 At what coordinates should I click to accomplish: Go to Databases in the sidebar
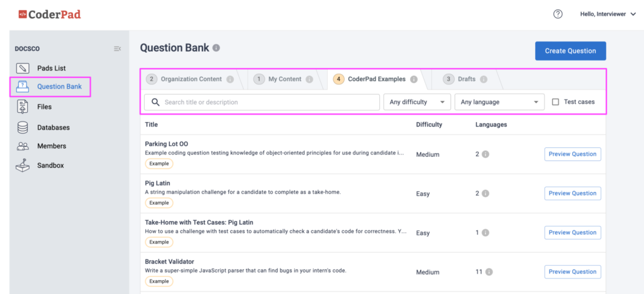pos(53,127)
